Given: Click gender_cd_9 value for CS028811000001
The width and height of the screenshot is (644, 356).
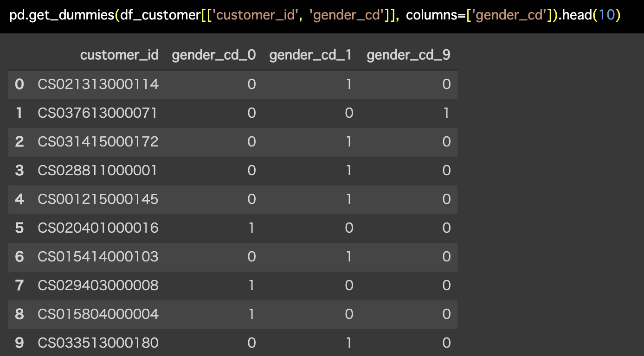Looking at the screenshot, I should [x=446, y=171].
